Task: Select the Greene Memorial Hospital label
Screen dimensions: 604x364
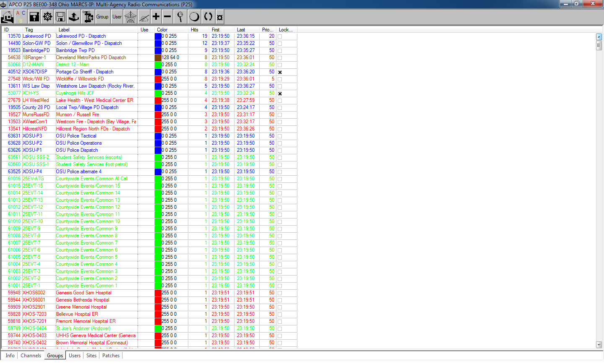Action: 81,307
